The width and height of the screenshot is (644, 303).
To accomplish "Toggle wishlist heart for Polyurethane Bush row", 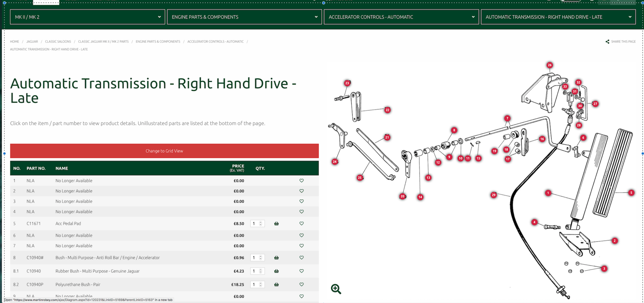I will click(301, 285).
